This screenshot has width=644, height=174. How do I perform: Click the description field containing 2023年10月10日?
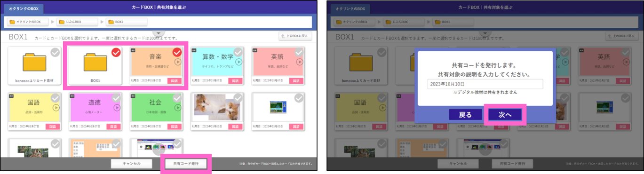pos(485,84)
